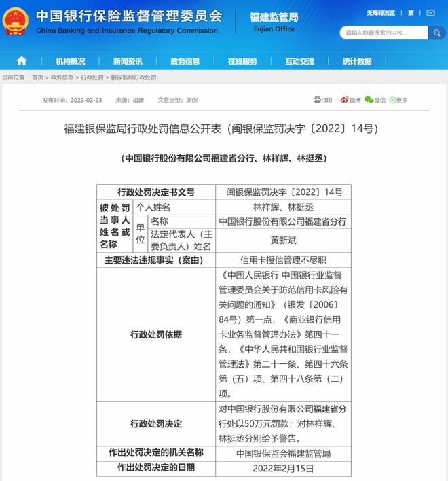Click 福建监管局 Fujian Office title

[x=274, y=22]
